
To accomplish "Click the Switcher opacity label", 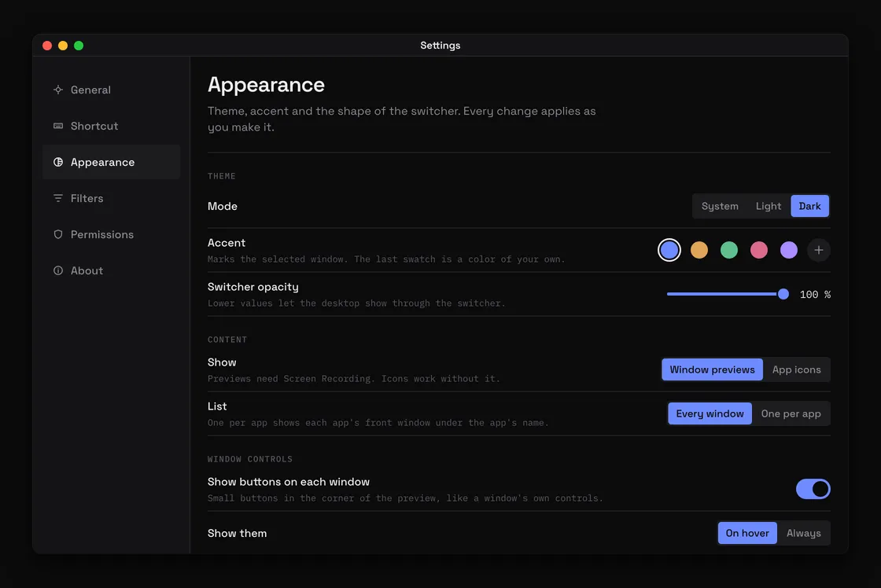I will 253,287.
